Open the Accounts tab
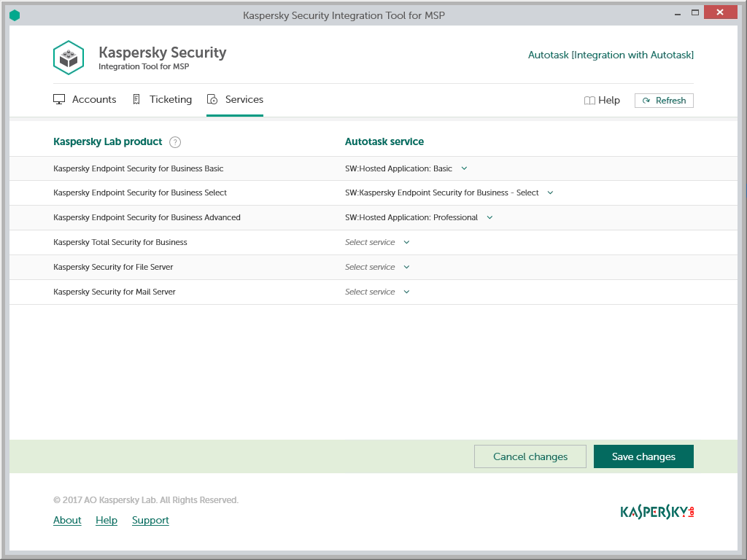This screenshot has width=747, height=560. point(93,100)
